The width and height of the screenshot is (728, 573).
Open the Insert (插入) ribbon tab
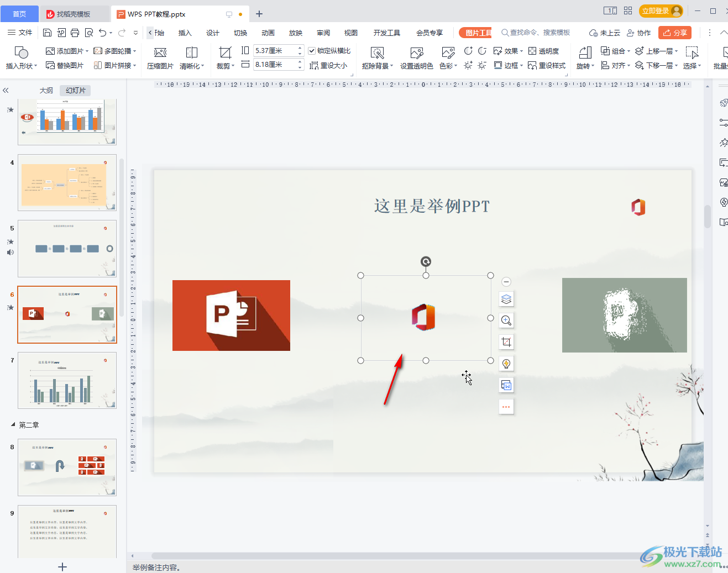point(185,33)
